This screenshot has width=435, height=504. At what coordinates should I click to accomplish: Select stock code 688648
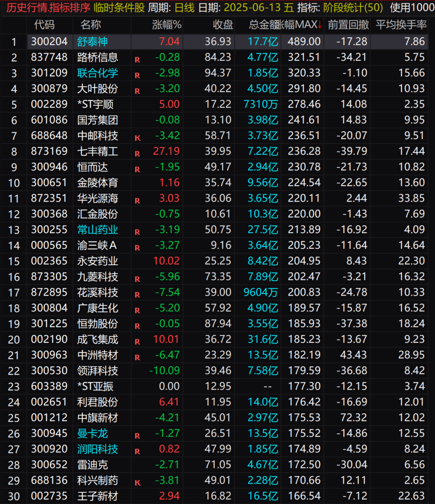49,136
